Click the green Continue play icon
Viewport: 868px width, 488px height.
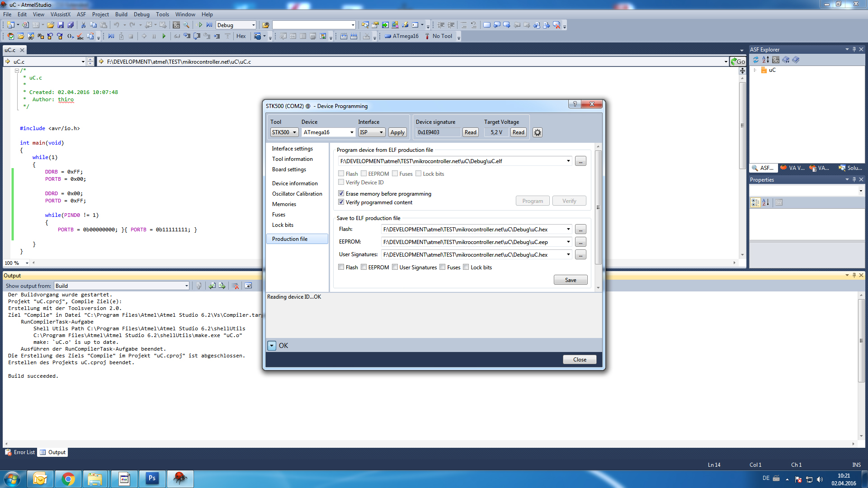pos(164,36)
